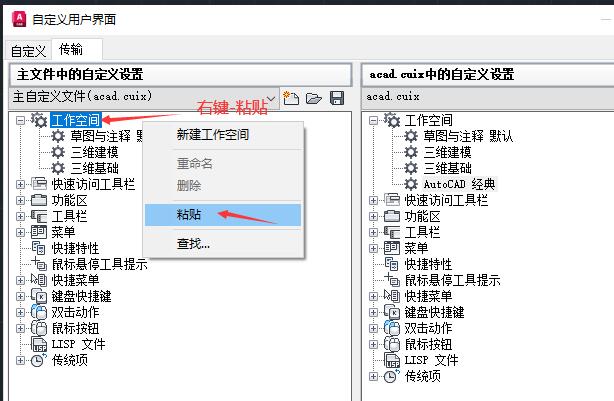Click the right panel 双击动作 icon

click(x=392, y=328)
